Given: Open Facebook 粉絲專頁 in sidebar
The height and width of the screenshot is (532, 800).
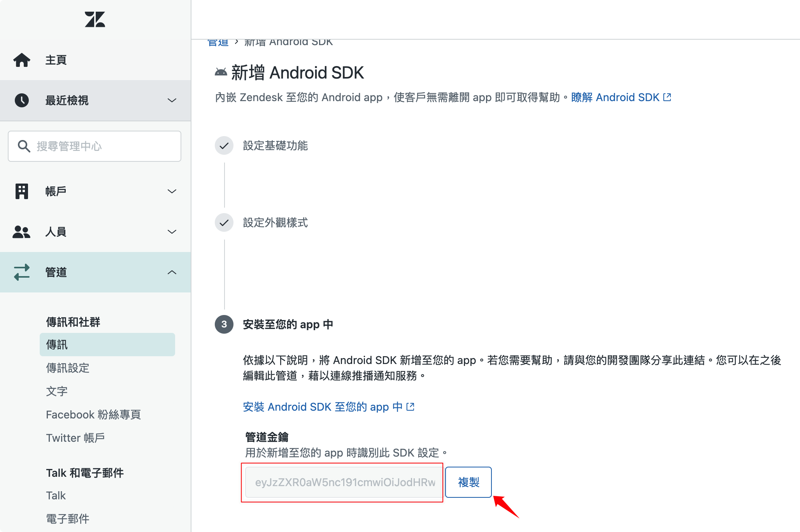Looking at the screenshot, I should coord(93,415).
